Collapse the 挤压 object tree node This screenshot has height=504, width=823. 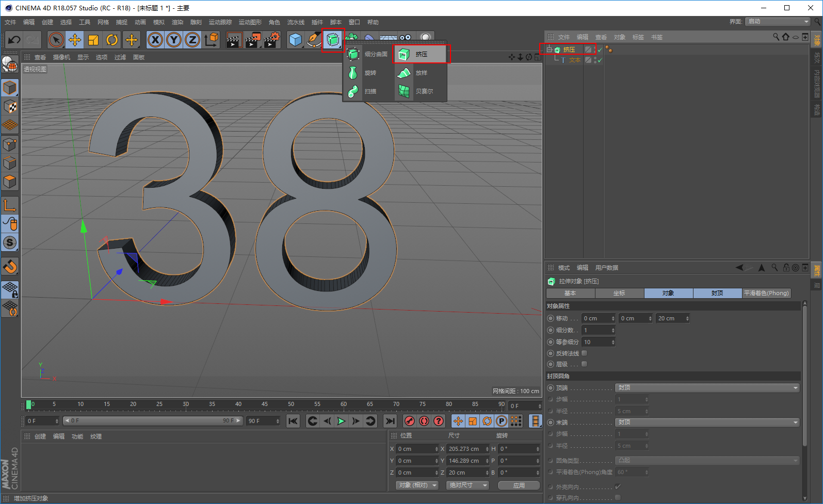pos(550,50)
